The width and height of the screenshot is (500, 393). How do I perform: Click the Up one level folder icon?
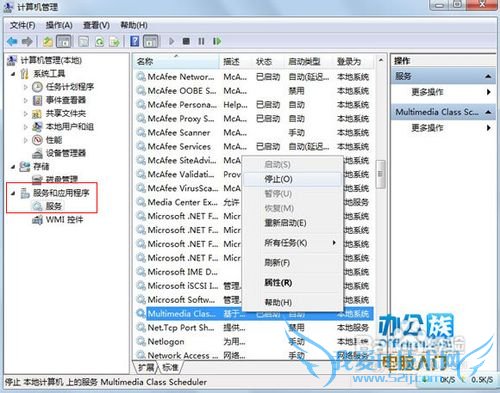coord(48,42)
